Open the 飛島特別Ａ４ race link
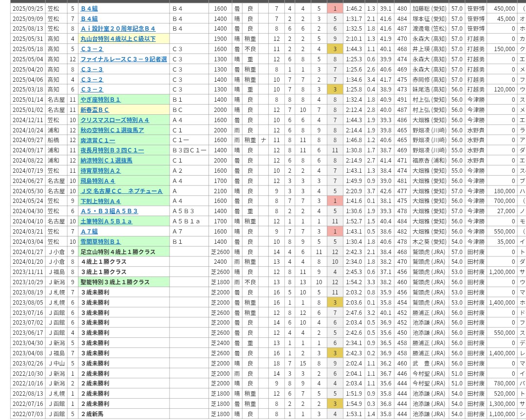 point(97,181)
